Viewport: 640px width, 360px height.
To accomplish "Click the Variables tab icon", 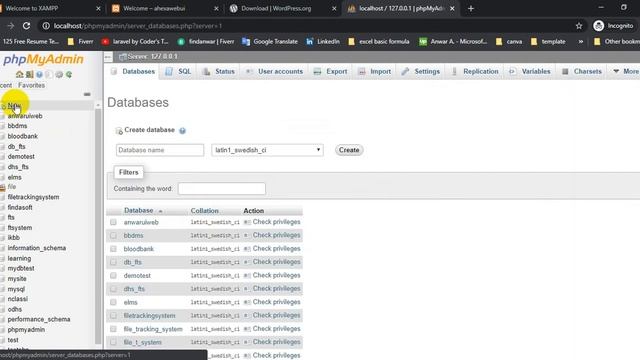I will pos(512,71).
